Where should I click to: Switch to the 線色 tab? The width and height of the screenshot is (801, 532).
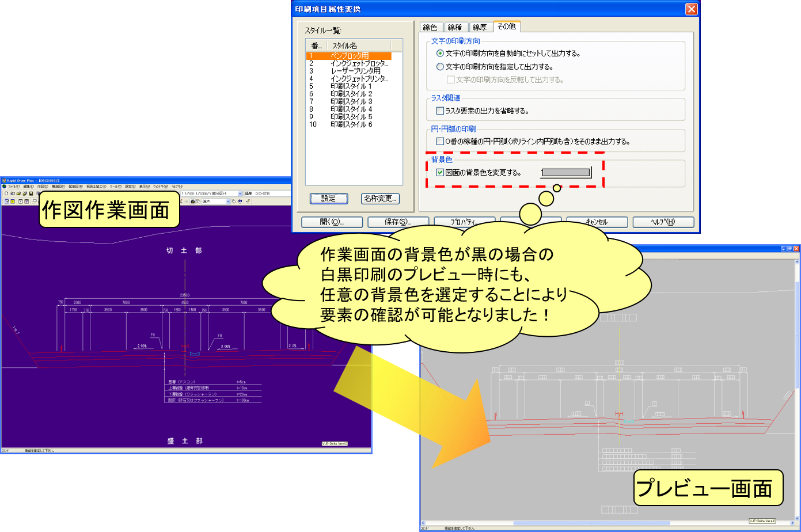point(430,27)
